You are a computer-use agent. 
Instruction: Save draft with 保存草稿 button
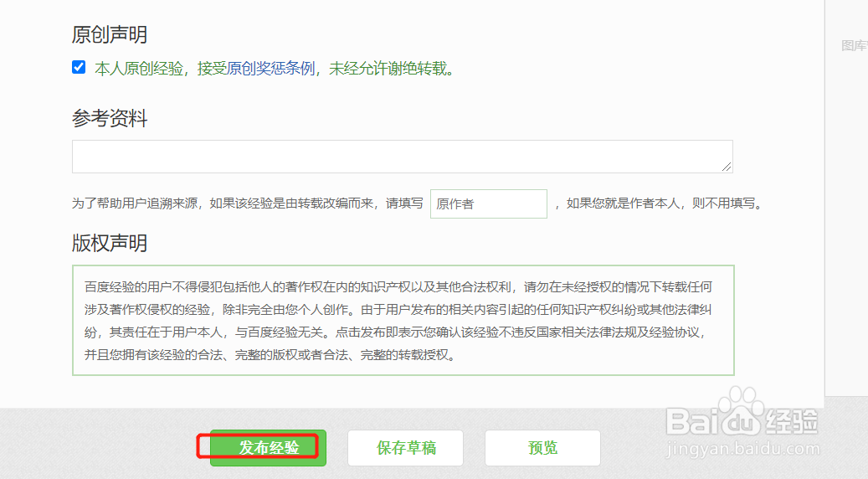(406, 447)
